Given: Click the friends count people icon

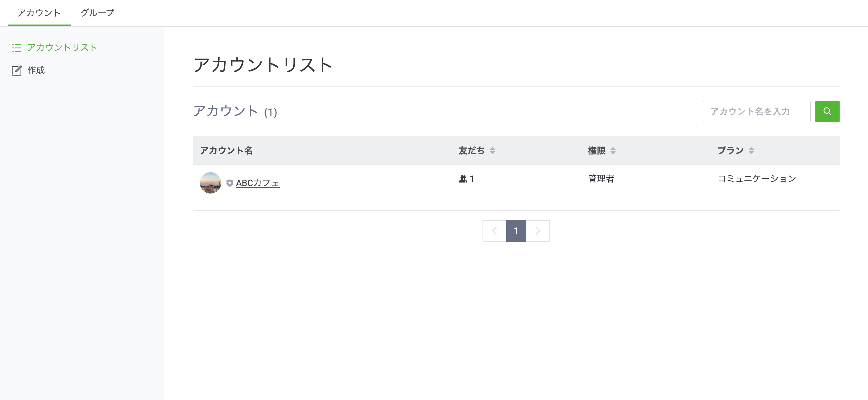Looking at the screenshot, I should 463,179.
